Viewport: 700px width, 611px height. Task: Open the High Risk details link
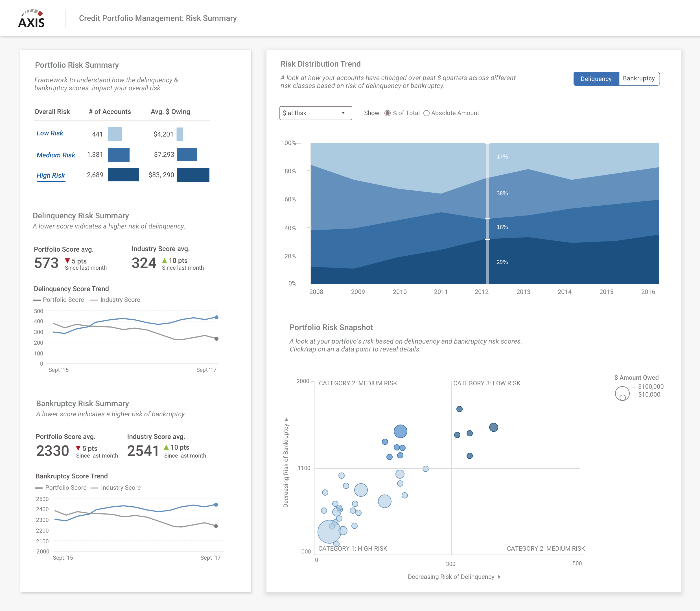click(x=51, y=175)
